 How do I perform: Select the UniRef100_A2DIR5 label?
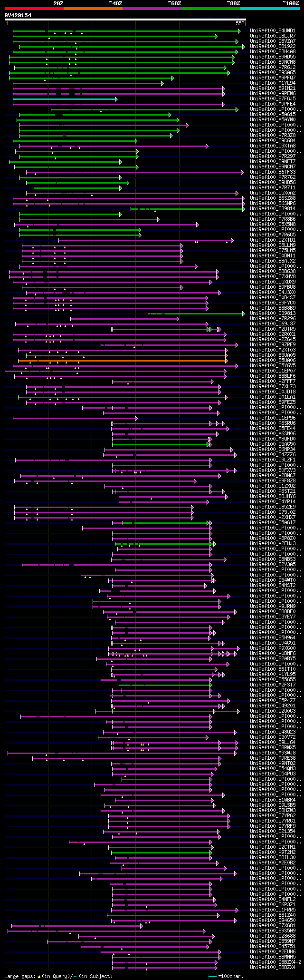[273, 329]
